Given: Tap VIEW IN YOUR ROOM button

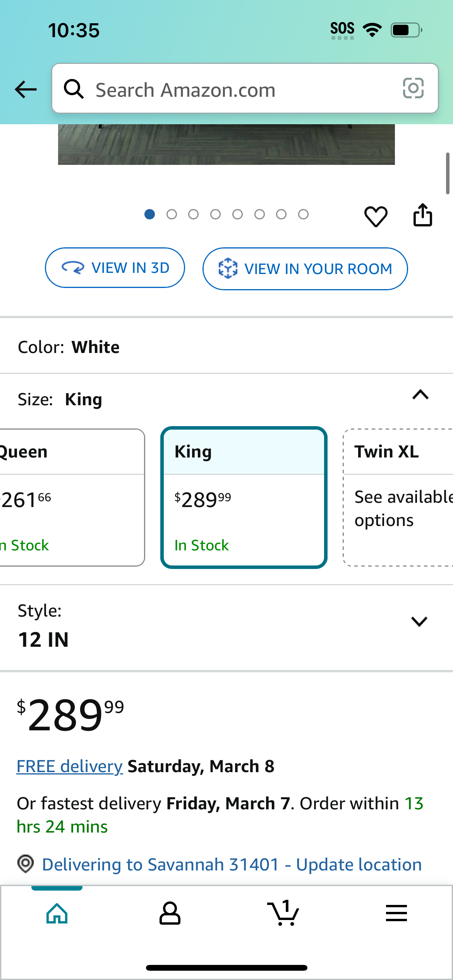Looking at the screenshot, I should pos(305,269).
